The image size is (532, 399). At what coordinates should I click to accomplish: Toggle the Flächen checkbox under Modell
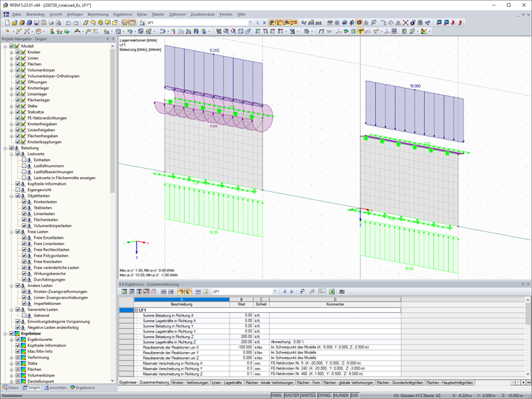coord(17,64)
